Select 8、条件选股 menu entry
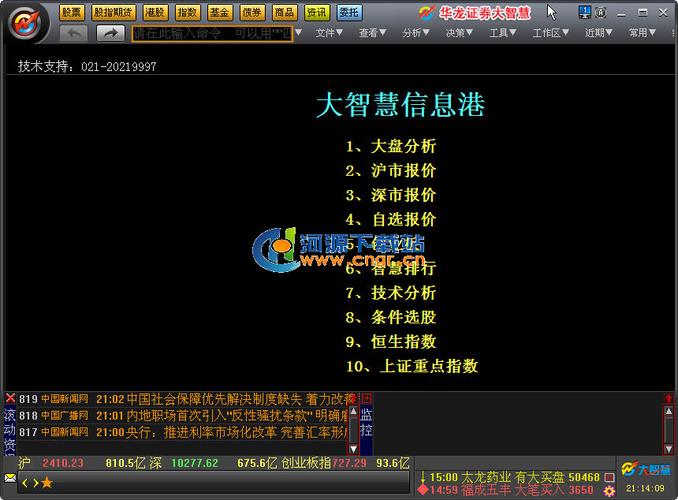Screen dimensions: 678x500 pyautogui.click(x=390, y=317)
